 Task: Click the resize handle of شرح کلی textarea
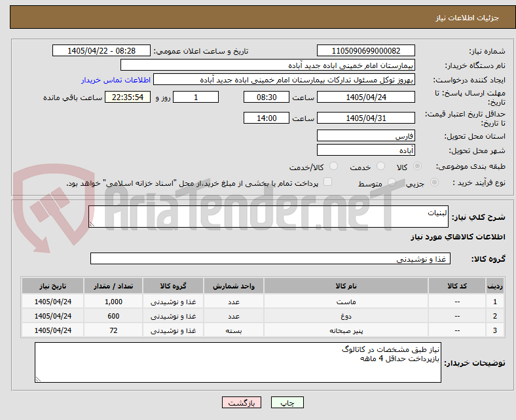click(x=92, y=224)
